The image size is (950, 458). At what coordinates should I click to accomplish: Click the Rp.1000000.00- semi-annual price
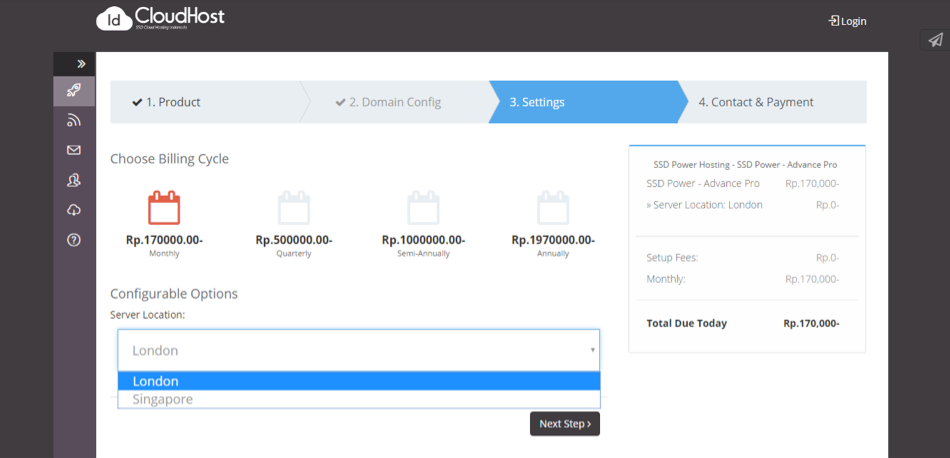424,240
